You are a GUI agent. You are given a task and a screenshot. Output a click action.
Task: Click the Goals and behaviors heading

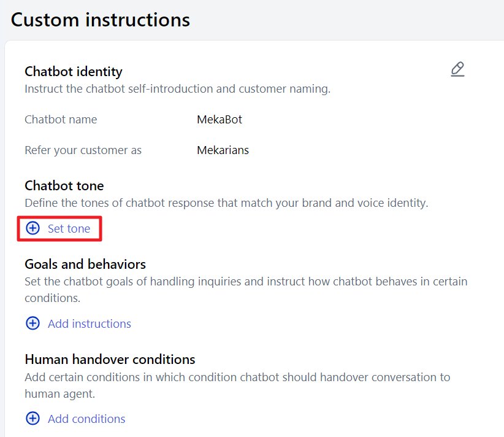(x=85, y=264)
